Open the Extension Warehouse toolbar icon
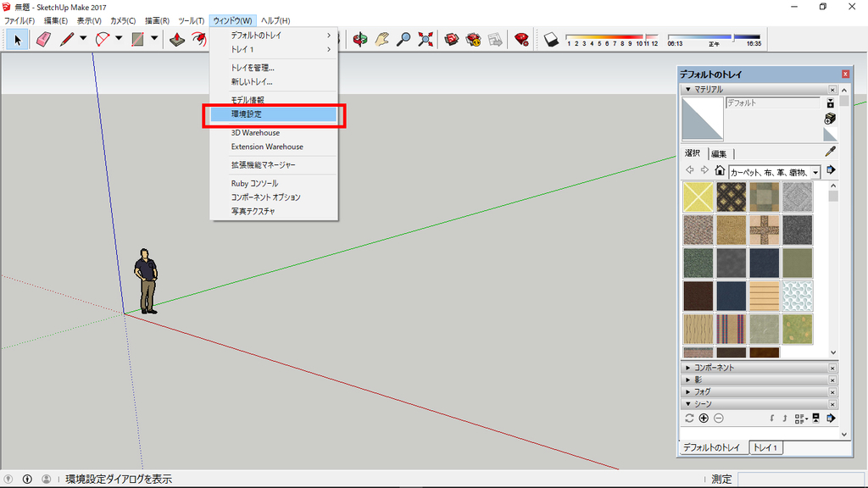This screenshot has width=868, height=488. (x=473, y=40)
